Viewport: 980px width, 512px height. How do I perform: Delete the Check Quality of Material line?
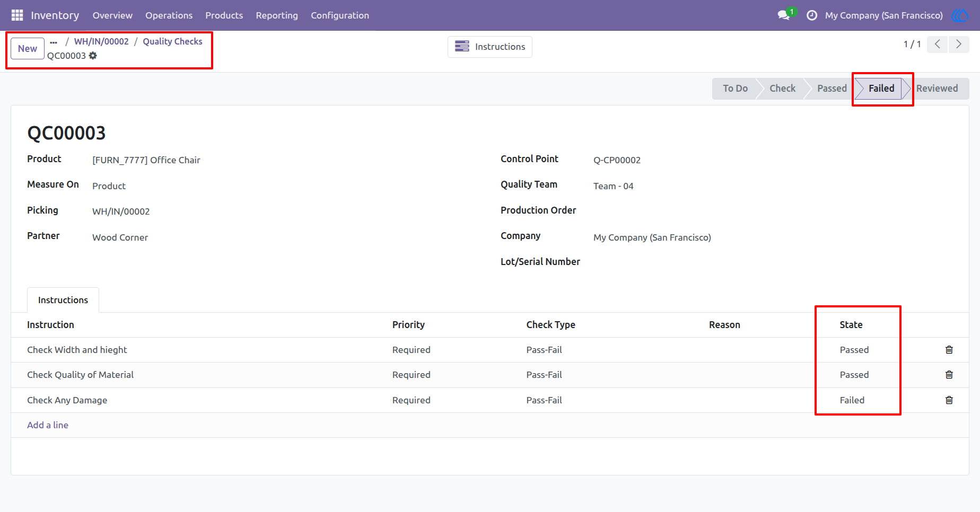coord(949,375)
